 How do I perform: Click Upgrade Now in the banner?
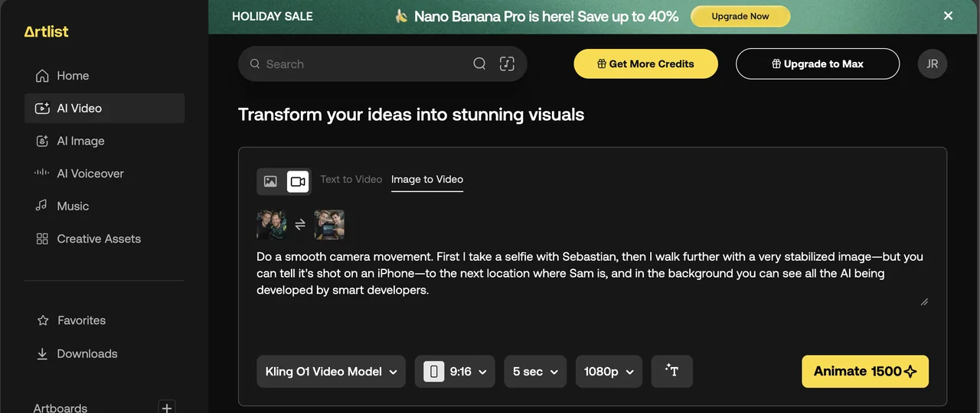coord(740,16)
